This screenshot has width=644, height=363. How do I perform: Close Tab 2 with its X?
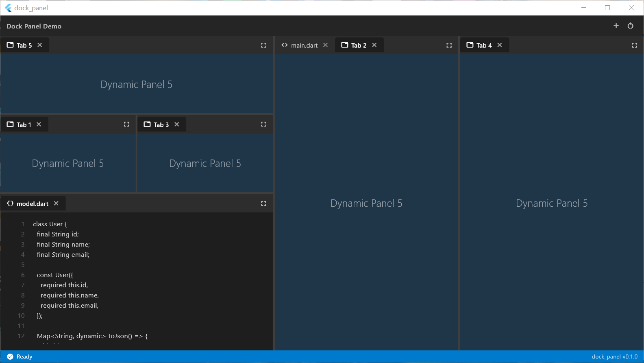click(x=374, y=45)
